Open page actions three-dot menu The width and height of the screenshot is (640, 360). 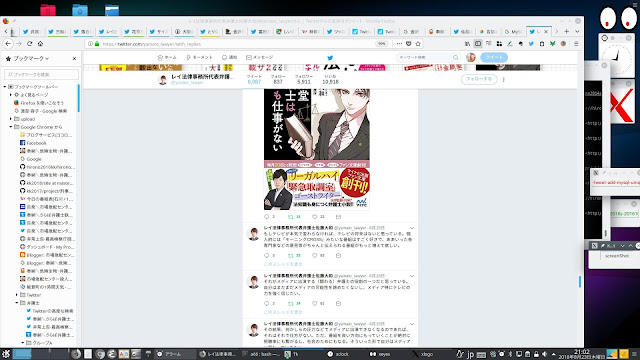pyautogui.click(x=399, y=44)
